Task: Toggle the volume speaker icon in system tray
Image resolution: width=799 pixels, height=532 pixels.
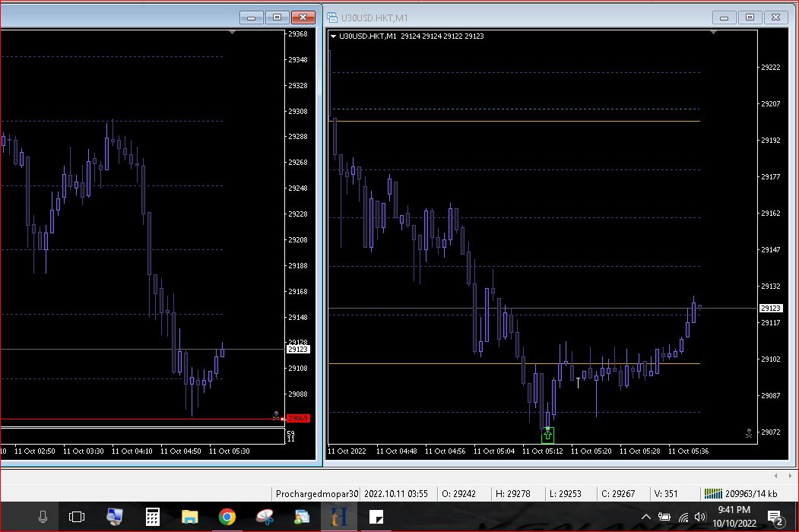Action: click(699, 518)
